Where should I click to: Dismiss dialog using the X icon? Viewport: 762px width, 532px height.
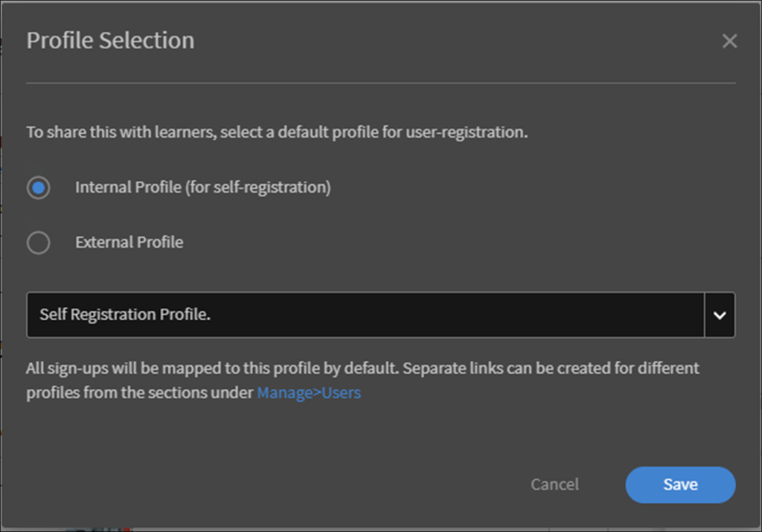(729, 42)
